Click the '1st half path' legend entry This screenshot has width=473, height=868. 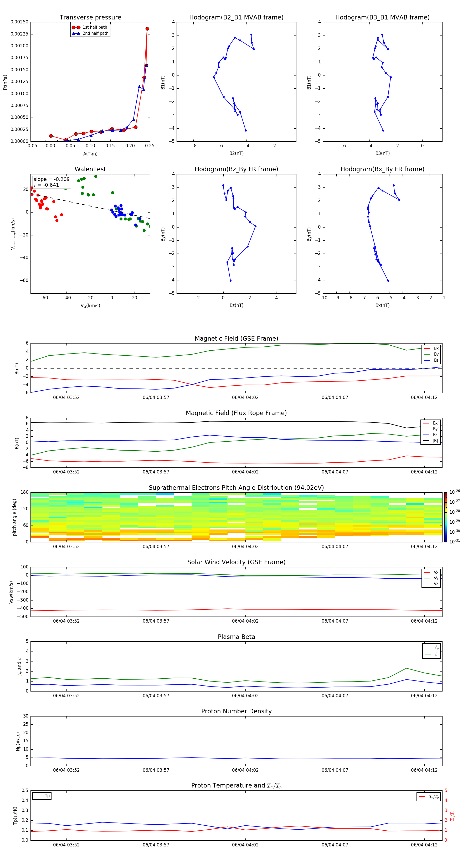click(x=90, y=27)
